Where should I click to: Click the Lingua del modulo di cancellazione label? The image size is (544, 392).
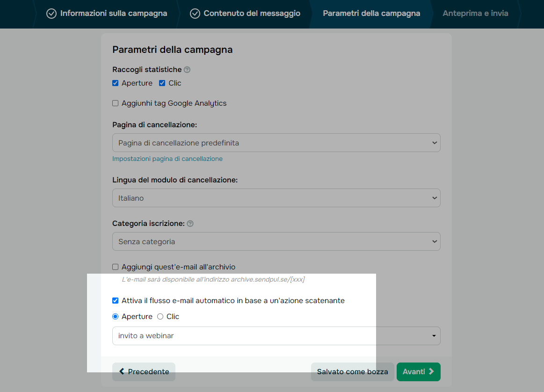[x=175, y=180]
